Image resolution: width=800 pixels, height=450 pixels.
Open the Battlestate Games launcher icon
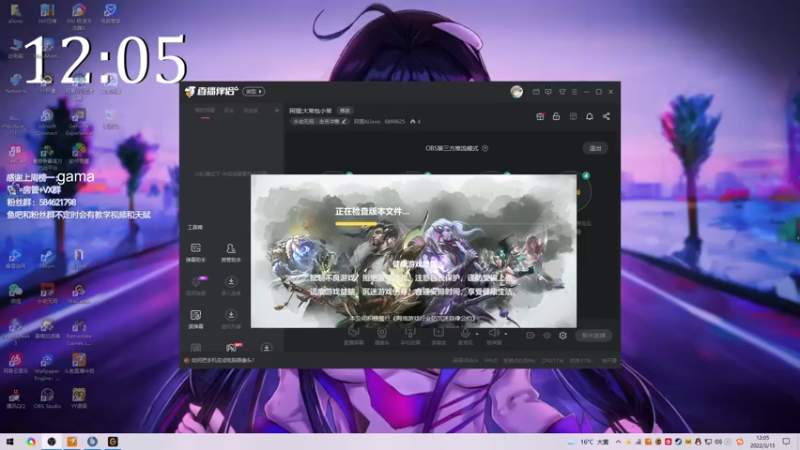79,332
